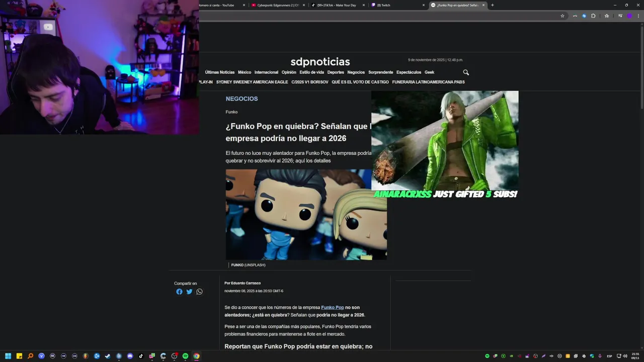Image resolution: width=644 pixels, height=362 pixels.
Task: Open the clock showing 21:31
Action: coord(635,356)
